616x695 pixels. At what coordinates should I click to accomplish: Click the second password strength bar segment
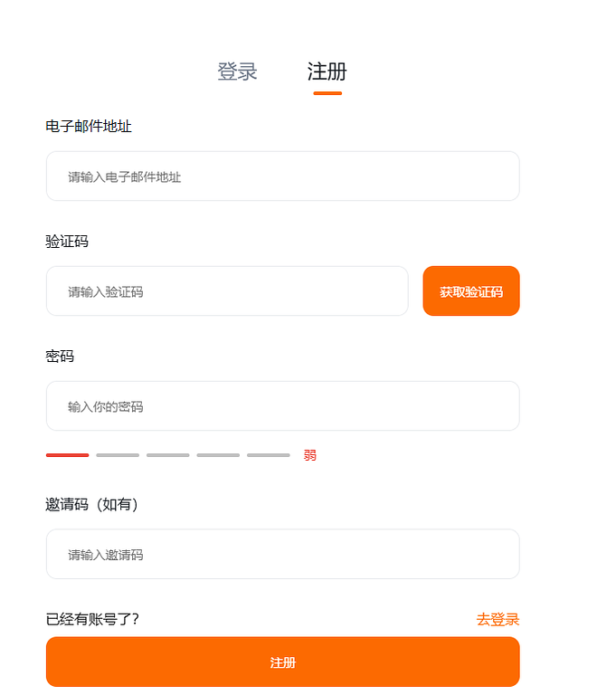(118, 455)
